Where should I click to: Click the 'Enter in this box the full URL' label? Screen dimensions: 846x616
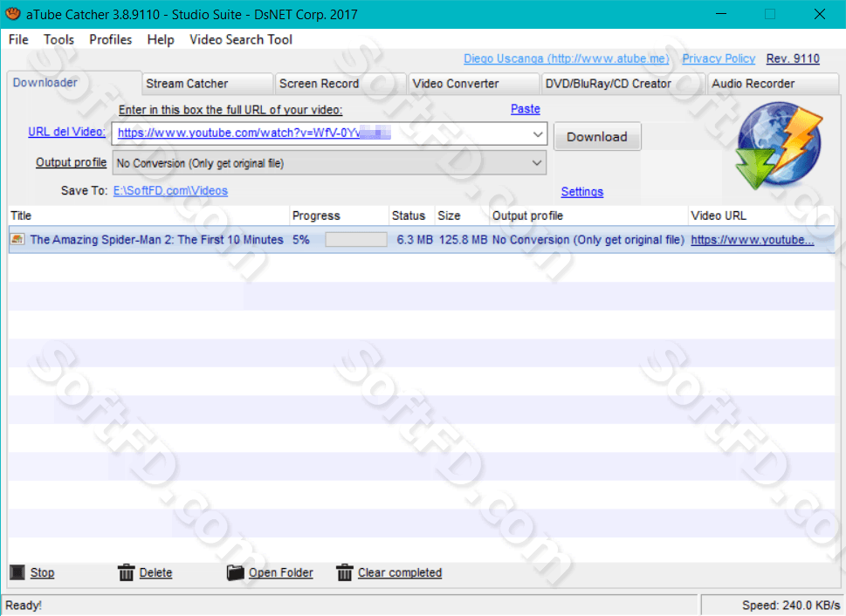(x=230, y=109)
